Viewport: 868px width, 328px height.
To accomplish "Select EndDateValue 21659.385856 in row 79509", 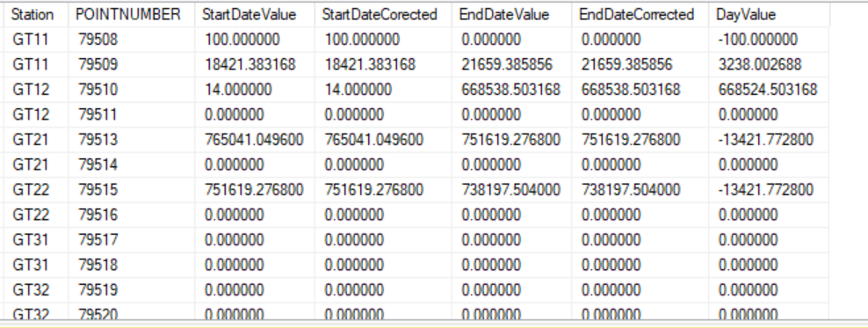I will pyautogui.click(x=511, y=64).
